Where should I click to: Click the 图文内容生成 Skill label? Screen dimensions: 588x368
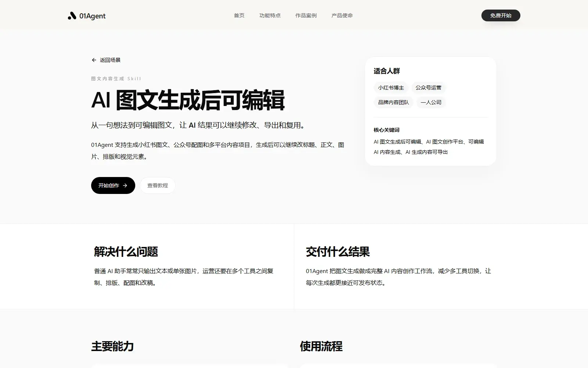(116, 79)
